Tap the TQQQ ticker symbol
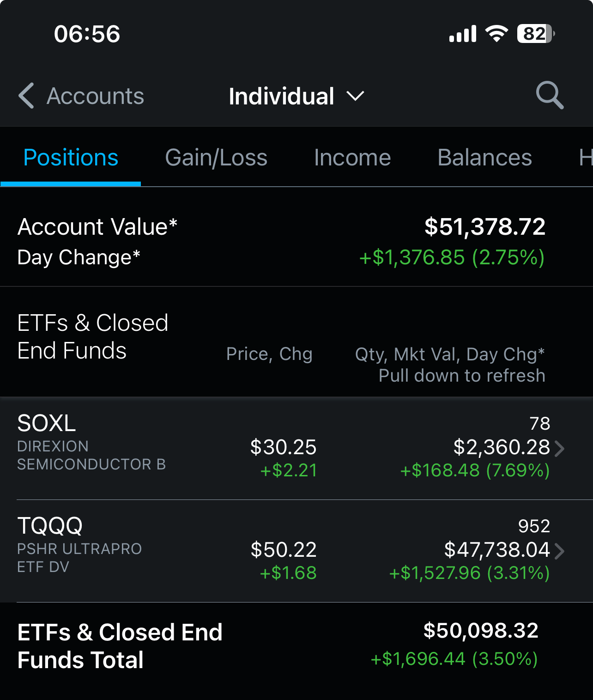Viewport: 593px width, 700px height. coord(50,526)
